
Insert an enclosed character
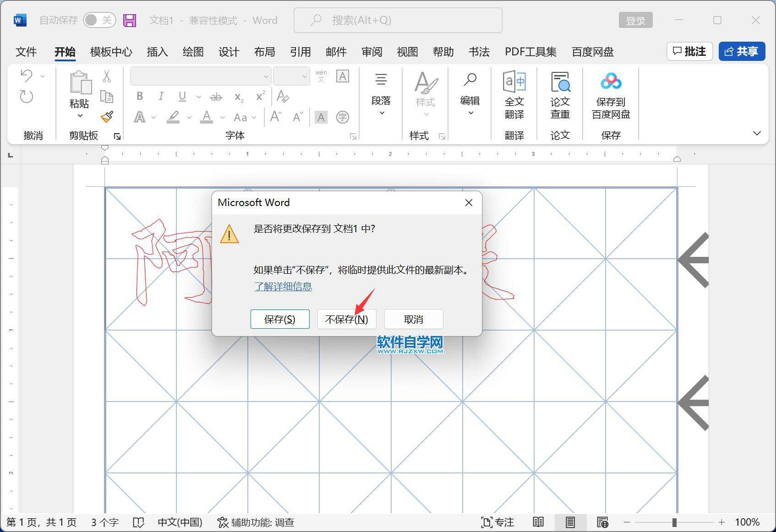(x=343, y=117)
